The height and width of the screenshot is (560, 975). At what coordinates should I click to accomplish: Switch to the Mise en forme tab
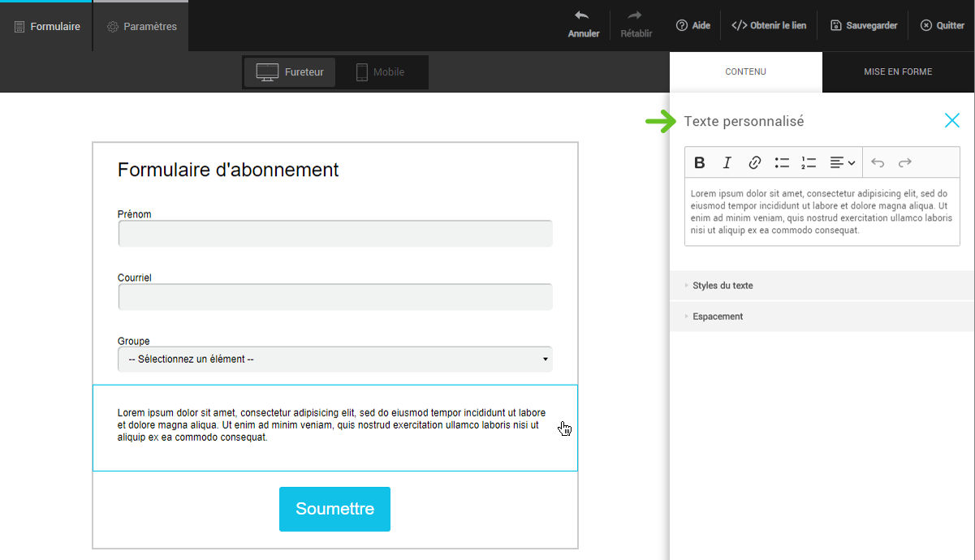pos(898,72)
